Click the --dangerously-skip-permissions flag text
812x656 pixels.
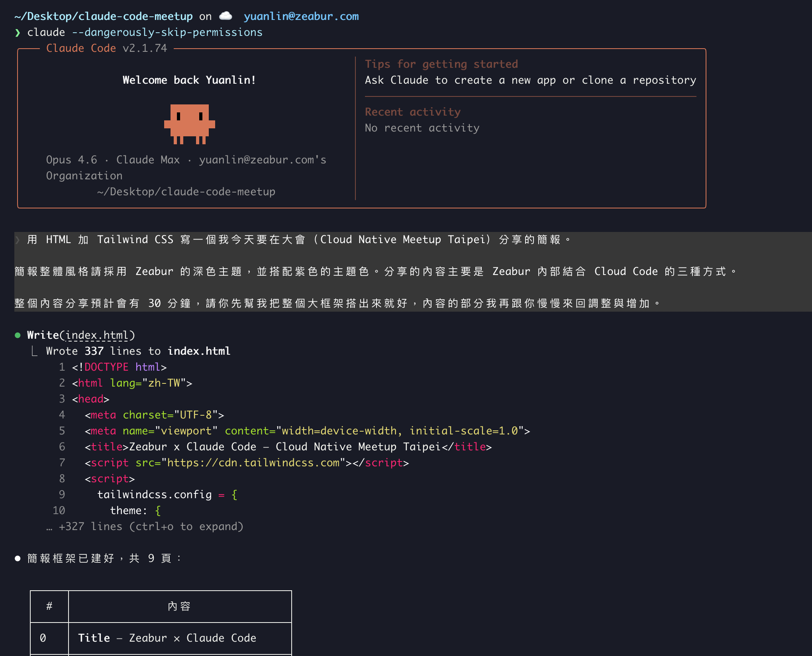pos(167,32)
